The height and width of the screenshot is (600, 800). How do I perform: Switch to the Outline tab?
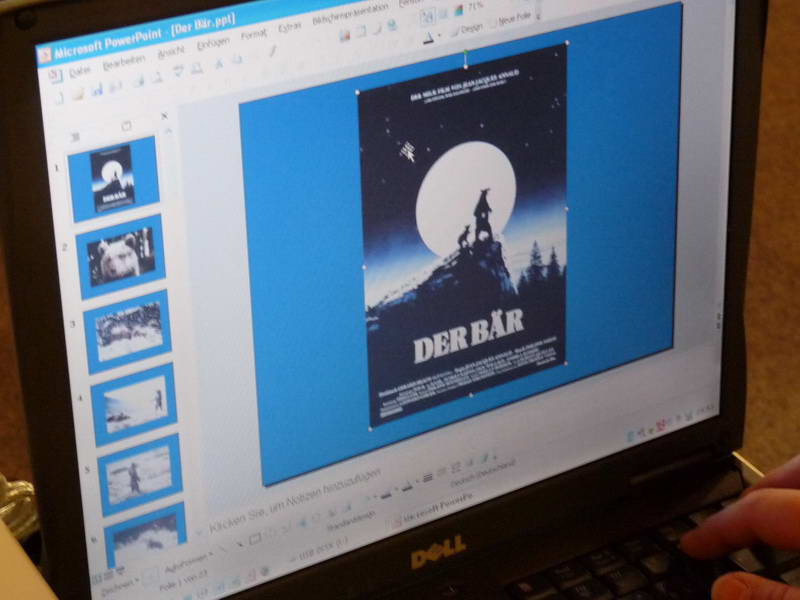tap(76, 136)
